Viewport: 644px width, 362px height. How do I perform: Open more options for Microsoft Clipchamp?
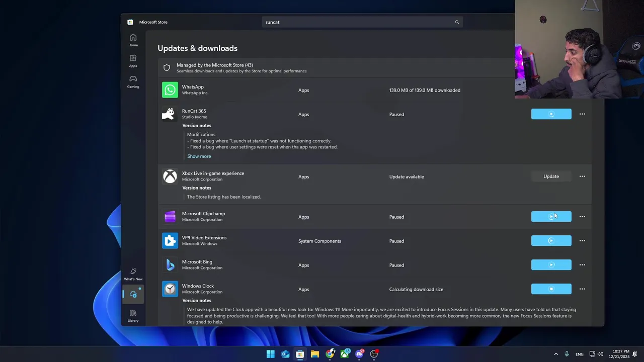point(582,217)
